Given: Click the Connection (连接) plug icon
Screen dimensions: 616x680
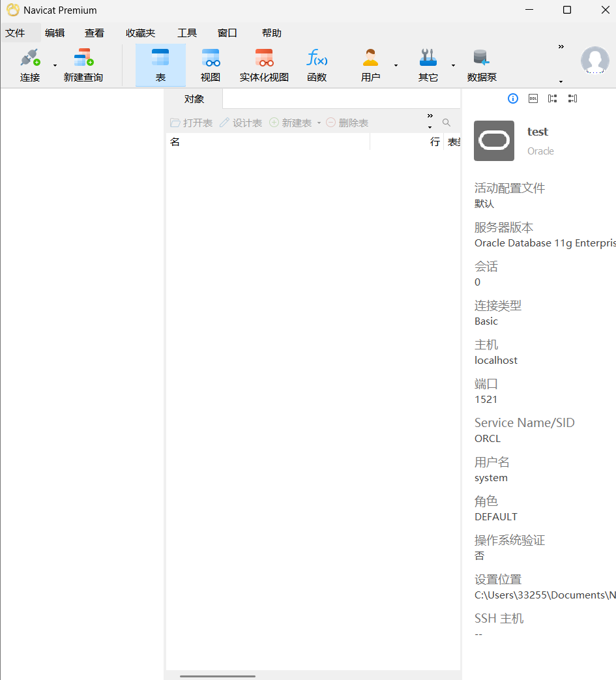Looking at the screenshot, I should [30, 57].
